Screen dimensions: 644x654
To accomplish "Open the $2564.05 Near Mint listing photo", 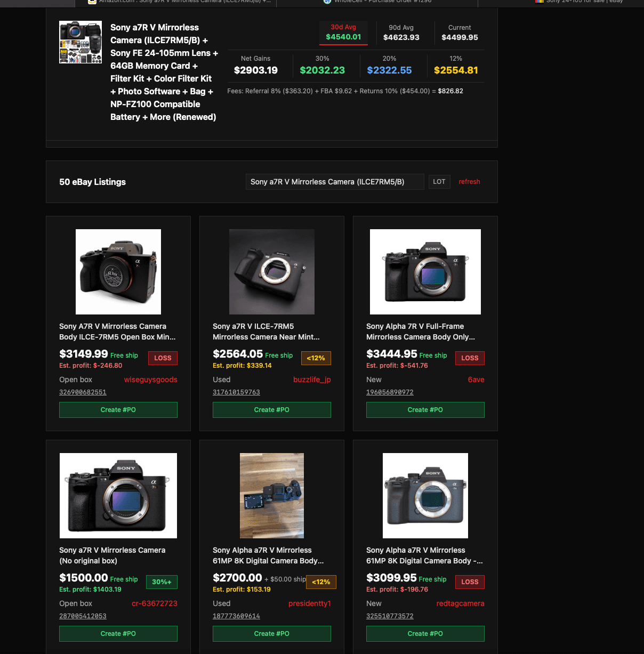I will 272,272.
